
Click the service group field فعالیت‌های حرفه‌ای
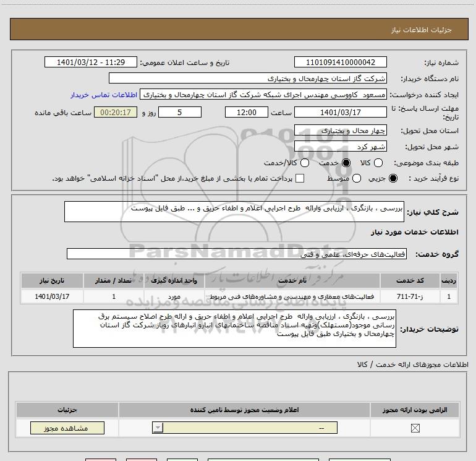coord(237,254)
